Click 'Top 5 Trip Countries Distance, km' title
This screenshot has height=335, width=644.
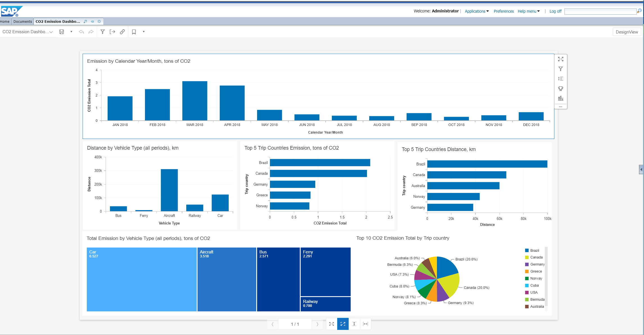coord(439,149)
